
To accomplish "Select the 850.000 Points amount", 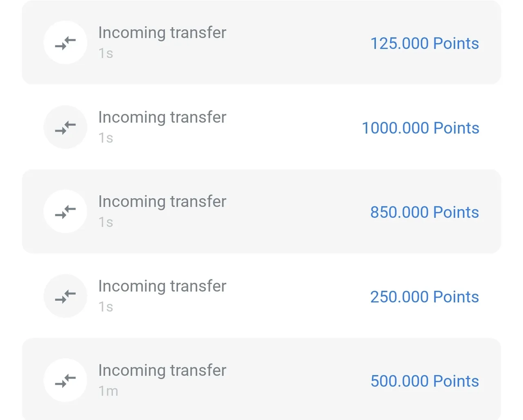I will (x=425, y=212).
